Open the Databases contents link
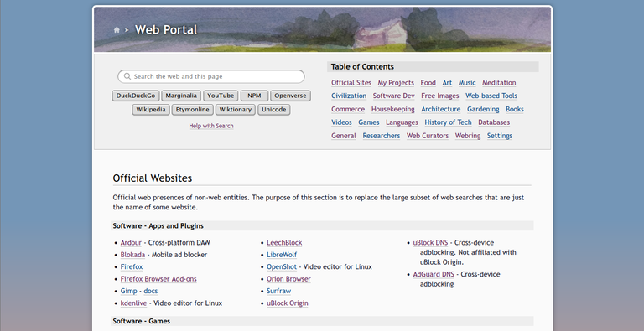Image resolution: width=644 pixels, height=331 pixels. [x=494, y=122]
